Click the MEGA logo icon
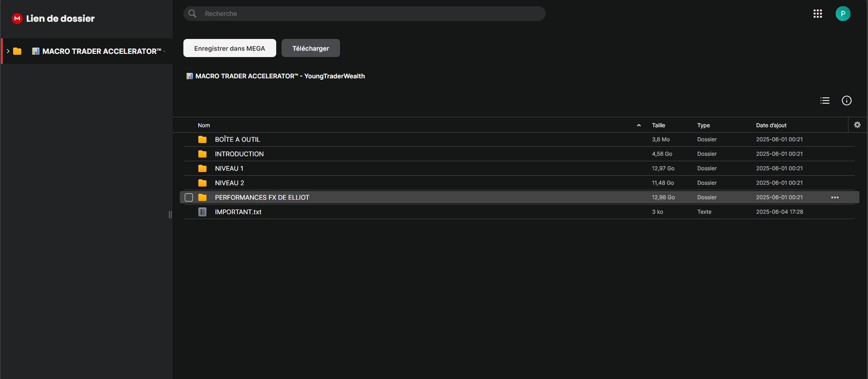The image size is (868, 379). click(x=17, y=19)
